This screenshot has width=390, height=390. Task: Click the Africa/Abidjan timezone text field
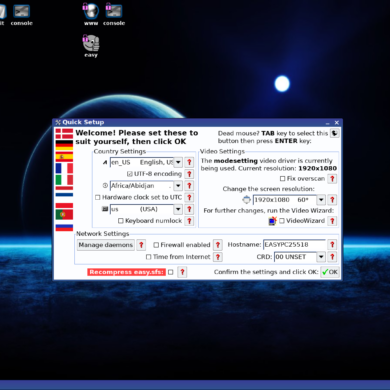(x=142, y=186)
